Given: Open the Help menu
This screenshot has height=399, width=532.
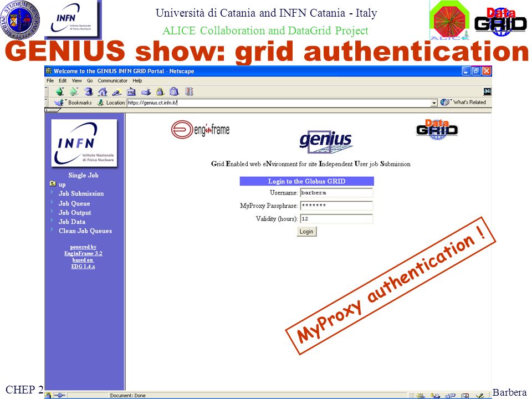Looking at the screenshot, I should coord(137,81).
